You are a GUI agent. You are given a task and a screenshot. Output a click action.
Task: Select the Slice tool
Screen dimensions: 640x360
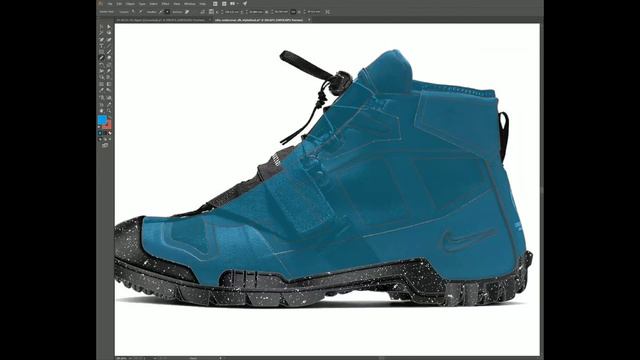click(x=109, y=104)
